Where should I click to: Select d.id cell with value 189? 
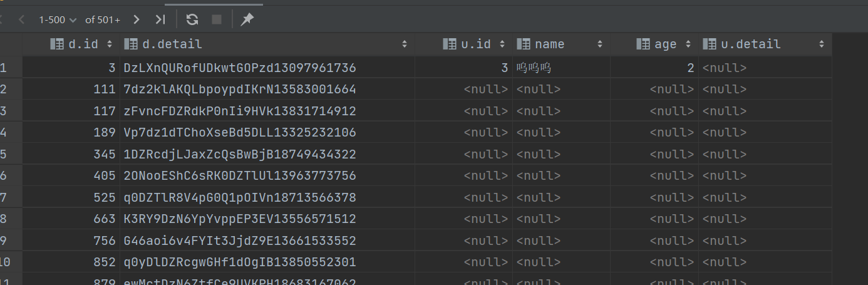click(71, 133)
